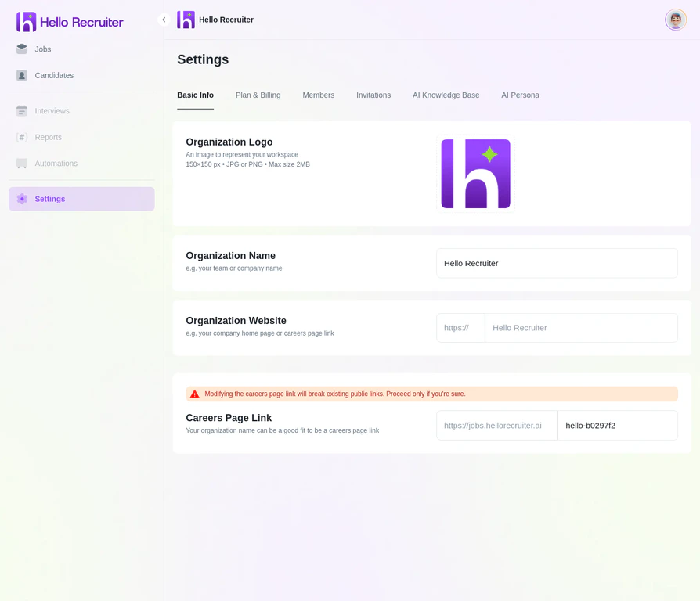Image resolution: width=700 pixels, height=601 pixels.
Task: Open the profile avatar in top right
Action: [x=675, y=19]
